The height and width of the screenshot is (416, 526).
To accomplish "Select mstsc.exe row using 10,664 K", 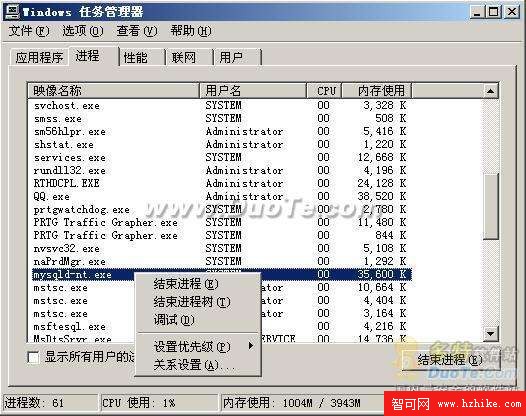I will pyautogui.click(x=220, y=288).
